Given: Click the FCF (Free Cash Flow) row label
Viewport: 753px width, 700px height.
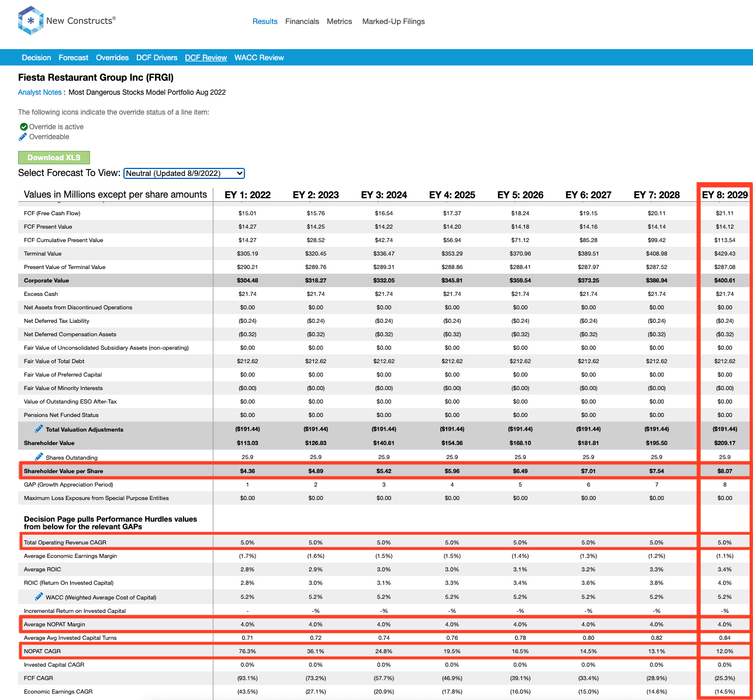Looking at the screenshot, I should [x=52, y=213].
